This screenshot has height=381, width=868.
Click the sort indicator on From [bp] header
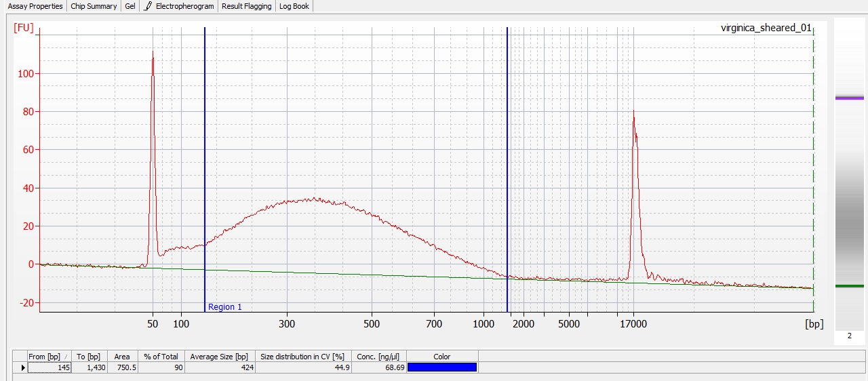(x=66, y=357)
